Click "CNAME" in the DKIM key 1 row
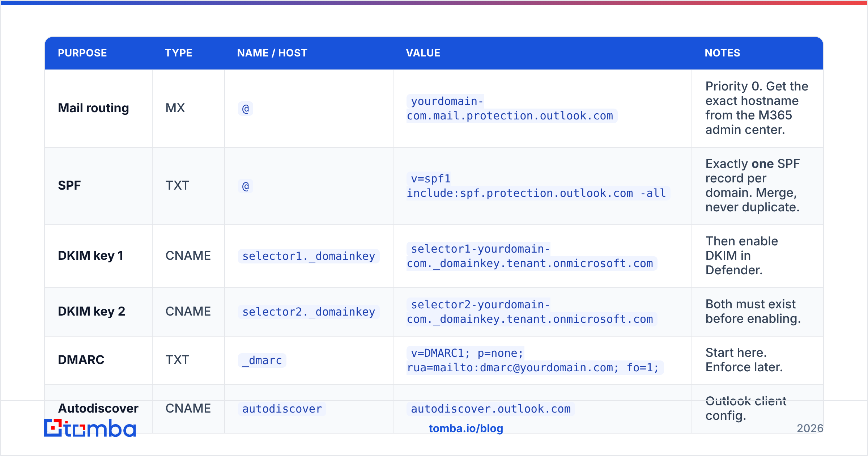Image resolution: width=868 pixels, height=456 pixels. tap(188, 256)
